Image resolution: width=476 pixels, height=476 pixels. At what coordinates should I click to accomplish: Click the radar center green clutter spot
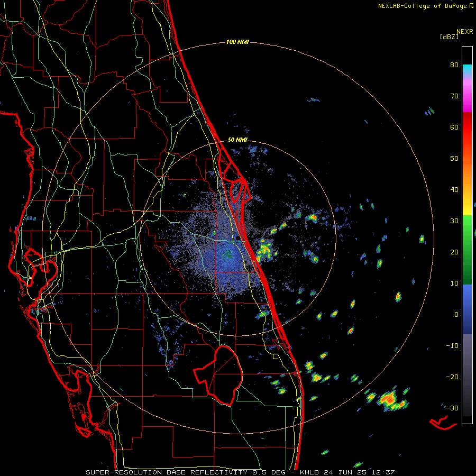227,254
